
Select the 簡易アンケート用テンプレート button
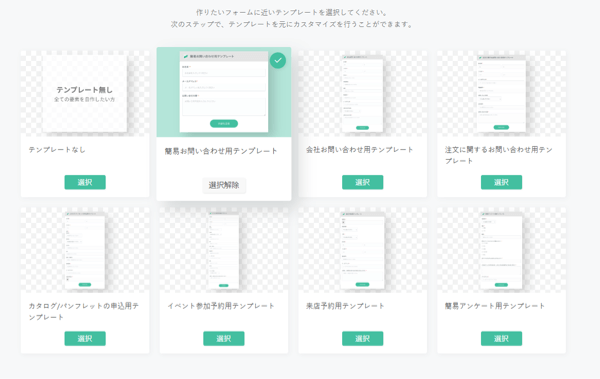[501, 338]
